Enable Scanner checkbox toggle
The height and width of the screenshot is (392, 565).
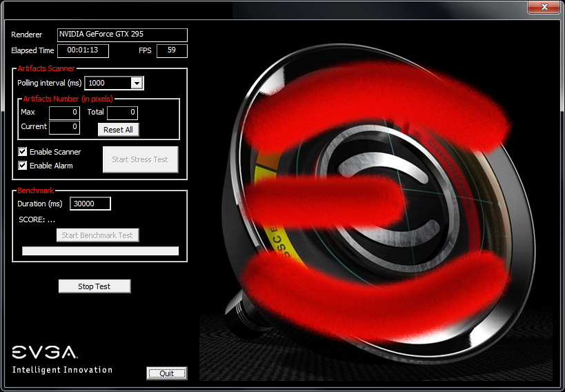22,151
